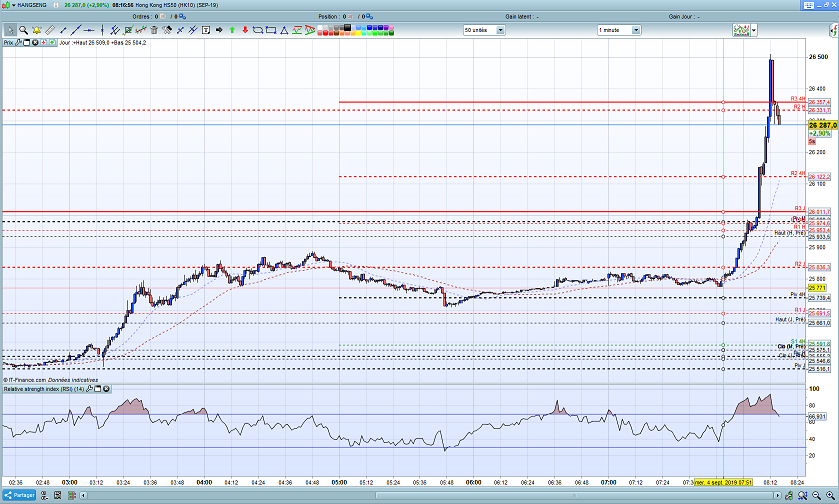The height and width of the screenshot is (504, 839).
Task: Insert a black right arrow marker
Action: [219, 30]
